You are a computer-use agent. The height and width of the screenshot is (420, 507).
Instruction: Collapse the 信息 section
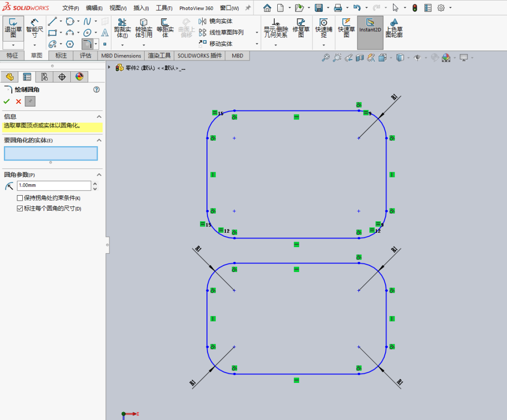pos(99,117)
